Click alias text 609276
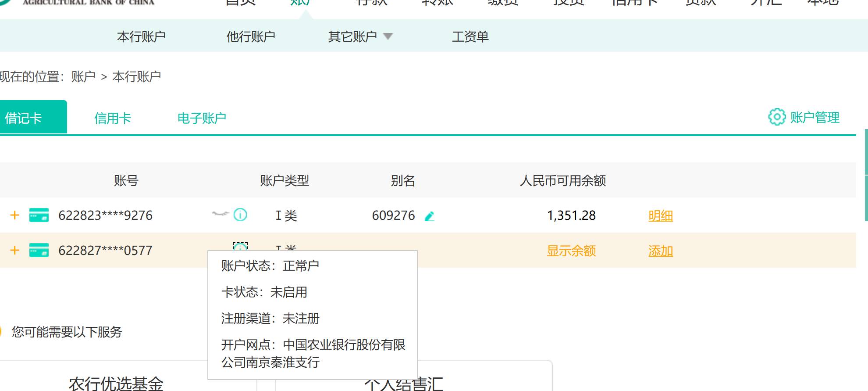The image size is (868, 391). (x=394, y=215)
